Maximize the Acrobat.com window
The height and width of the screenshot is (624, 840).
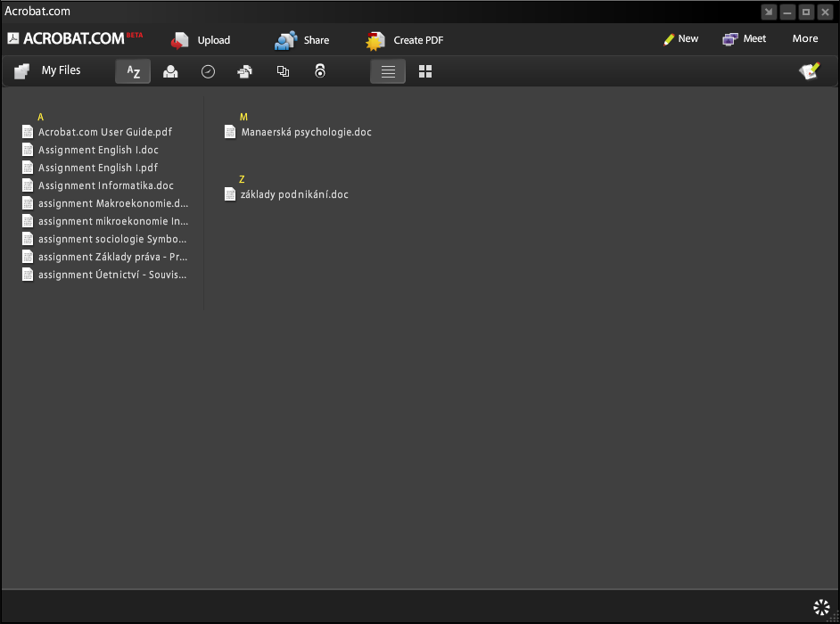[806, 12]
